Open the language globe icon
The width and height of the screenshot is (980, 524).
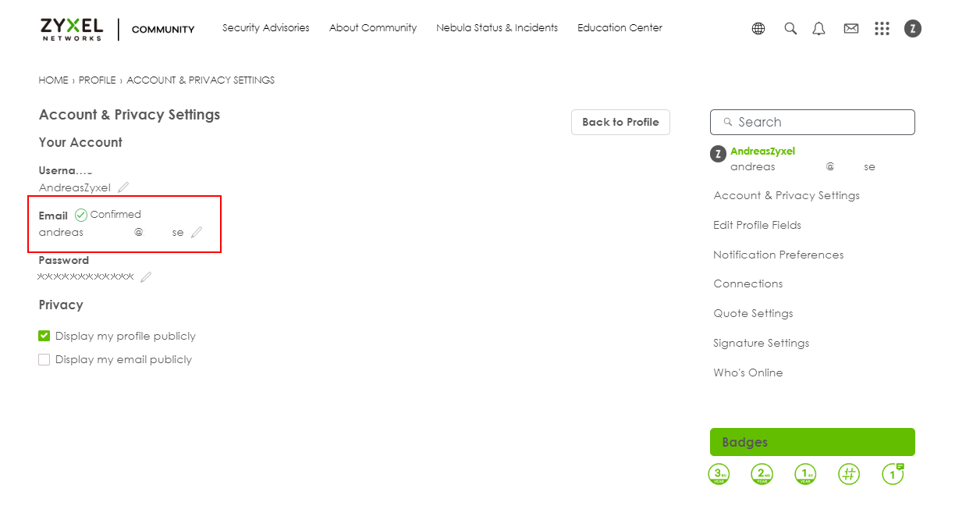tap(758, 29)
